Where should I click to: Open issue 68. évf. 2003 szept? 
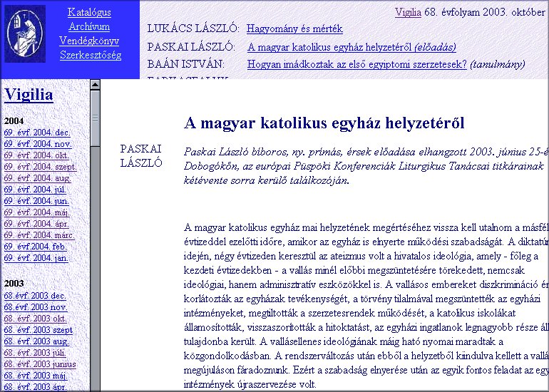39,331
